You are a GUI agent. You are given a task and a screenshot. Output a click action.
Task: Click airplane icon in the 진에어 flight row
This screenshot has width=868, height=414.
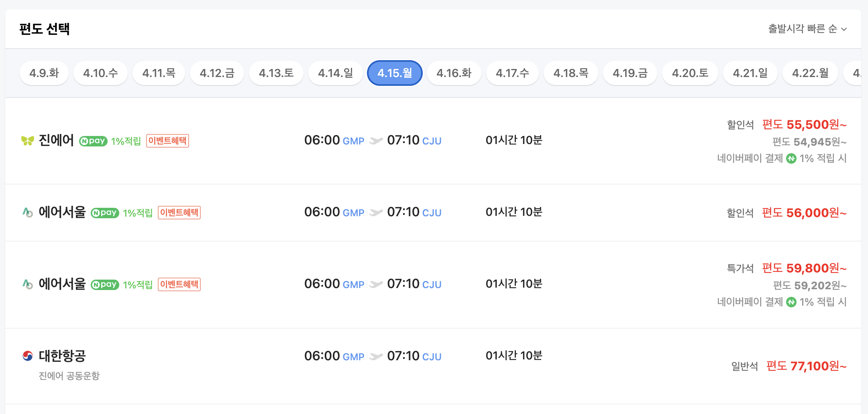376,141
